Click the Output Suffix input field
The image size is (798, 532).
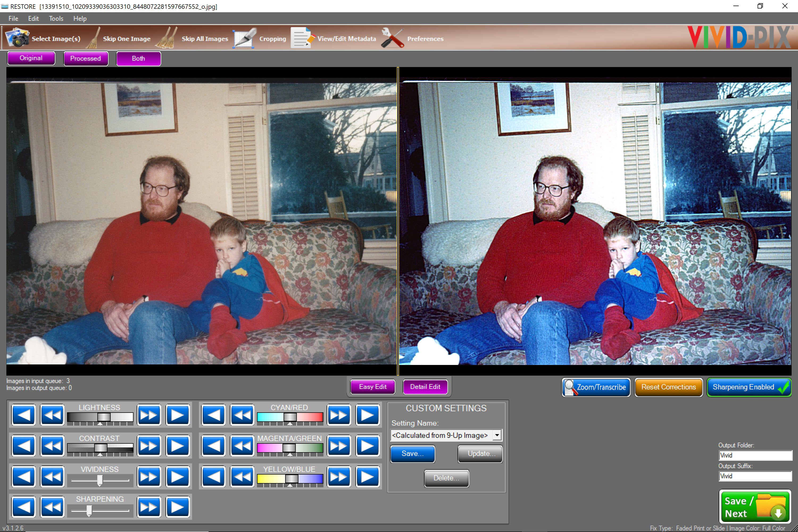click(x=755, y=476)
